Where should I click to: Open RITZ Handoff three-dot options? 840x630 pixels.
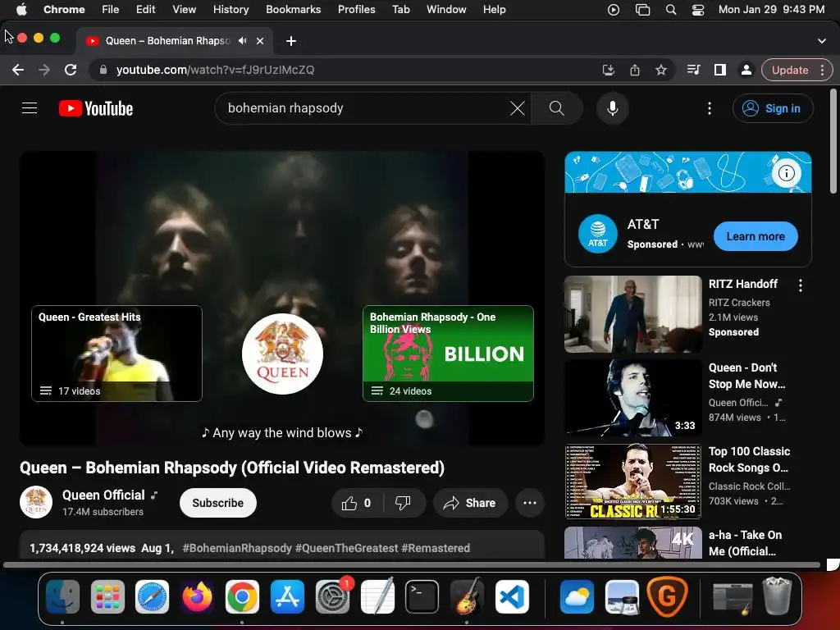coord(801,285)
